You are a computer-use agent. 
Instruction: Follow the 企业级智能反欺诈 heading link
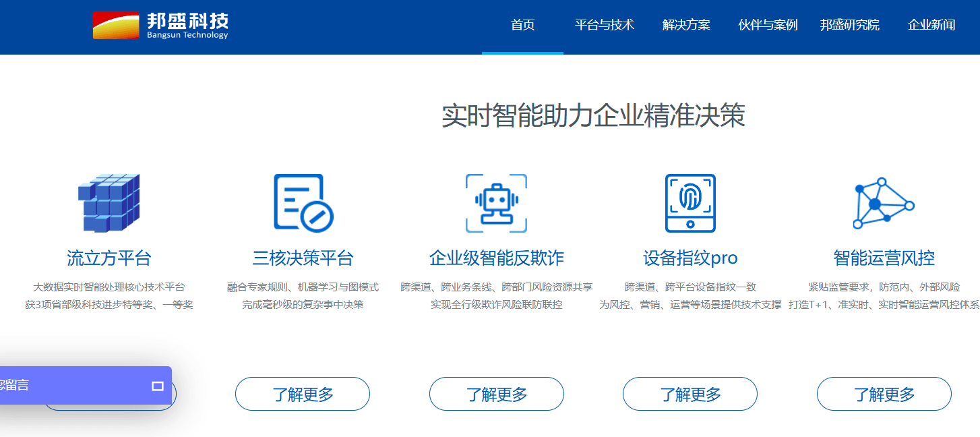[497, 258]
